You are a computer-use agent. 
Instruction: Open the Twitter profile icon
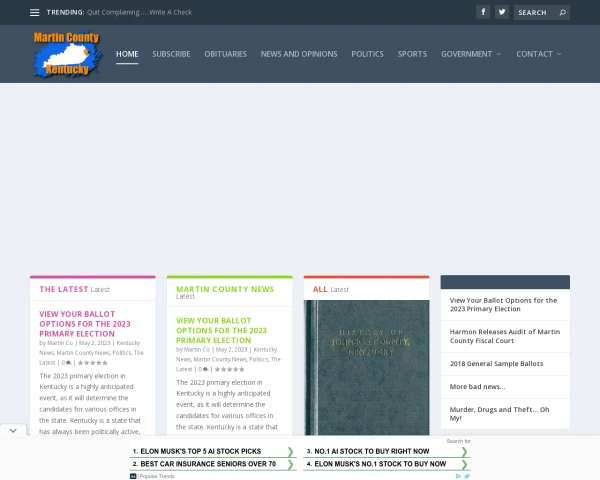(502, 12)
